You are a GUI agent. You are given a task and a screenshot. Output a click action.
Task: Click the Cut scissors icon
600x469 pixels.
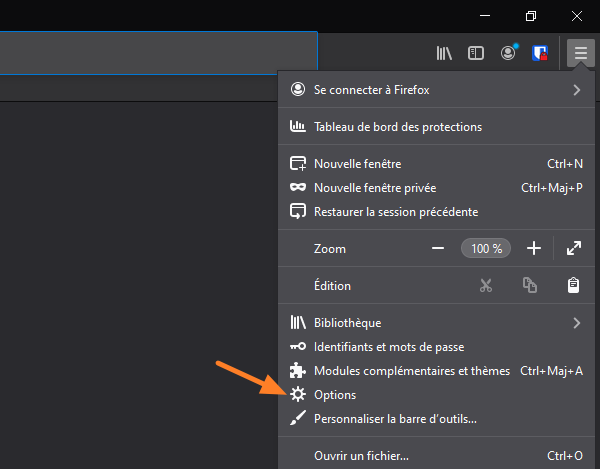[486, 285]
